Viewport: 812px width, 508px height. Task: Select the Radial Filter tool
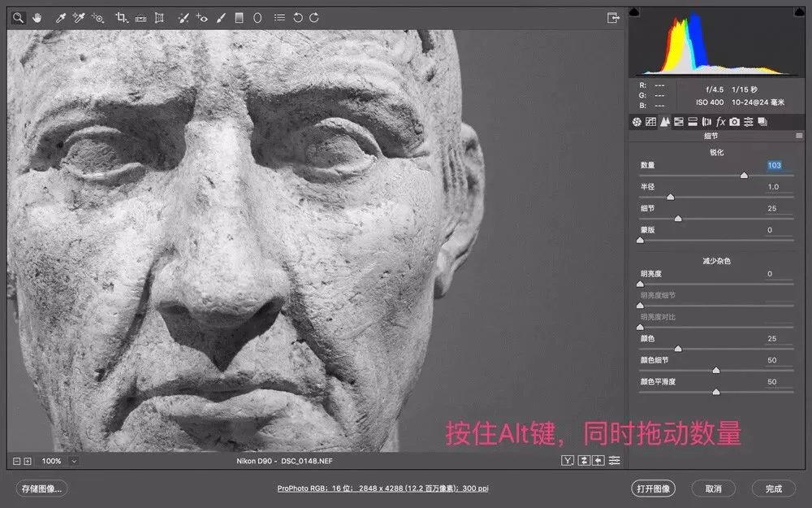[x=257, y=18]
